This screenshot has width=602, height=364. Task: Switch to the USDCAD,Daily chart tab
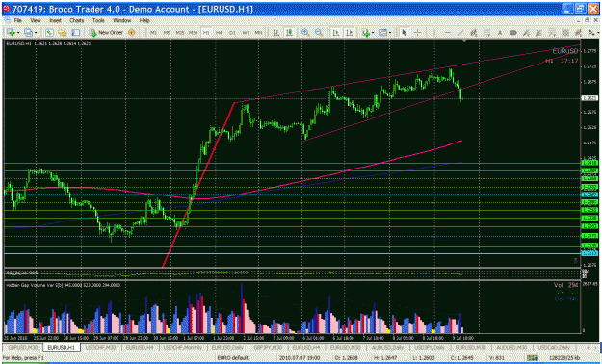click(x=553, y=347)
